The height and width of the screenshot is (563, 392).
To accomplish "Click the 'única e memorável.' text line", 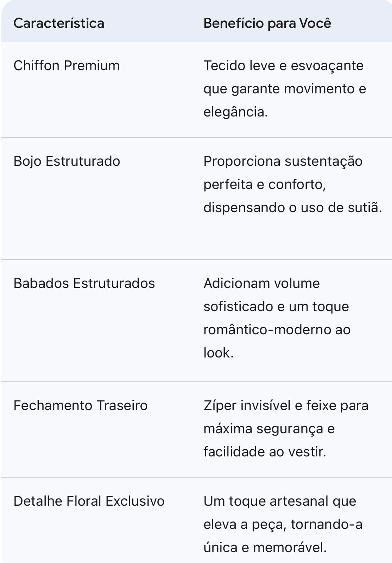I will coord(265,548).
